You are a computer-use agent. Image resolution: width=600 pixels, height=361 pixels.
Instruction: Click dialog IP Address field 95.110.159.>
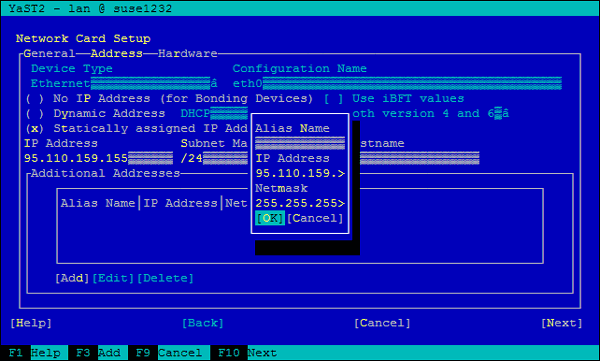click(x=300, y=173)
